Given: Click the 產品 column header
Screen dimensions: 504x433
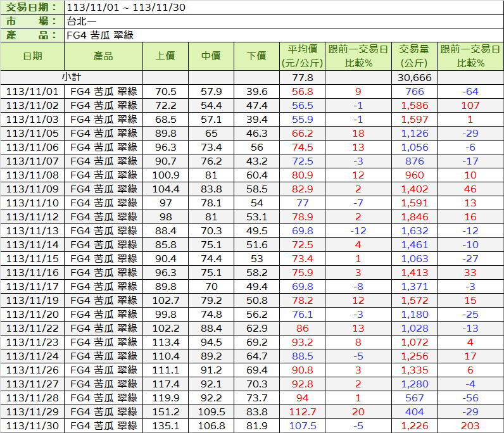Looking at the screenshot, I should (x=103, y=56).
